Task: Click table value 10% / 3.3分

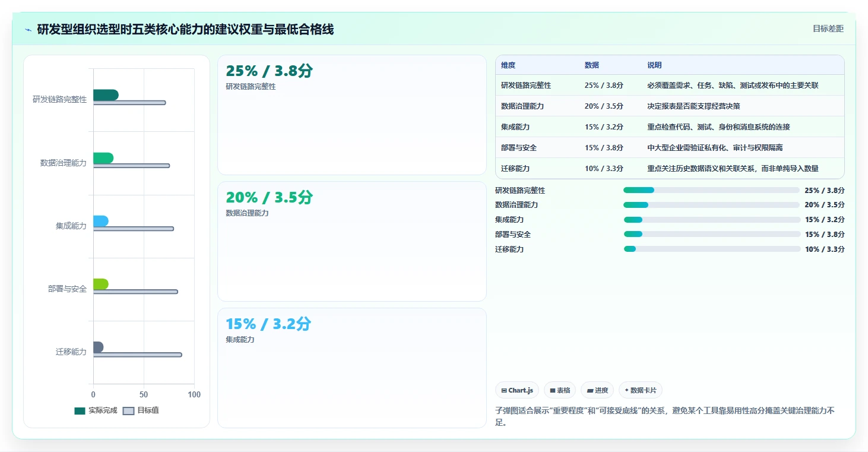Action: point(604,169)
